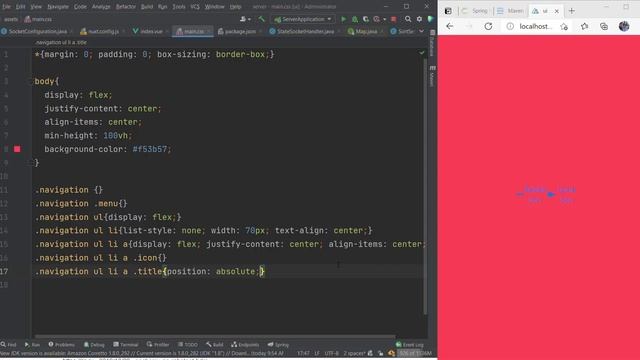Click main.css breadcrumb in navigation bar
Image resolution: width=640 pixels, height=360 pixels.
pos(38,19)
